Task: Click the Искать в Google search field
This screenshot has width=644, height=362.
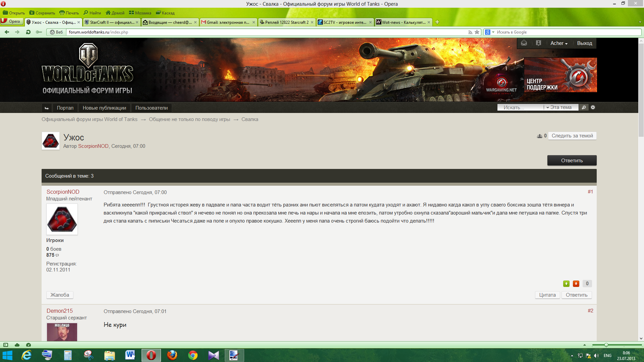Action: pos(568,32)
